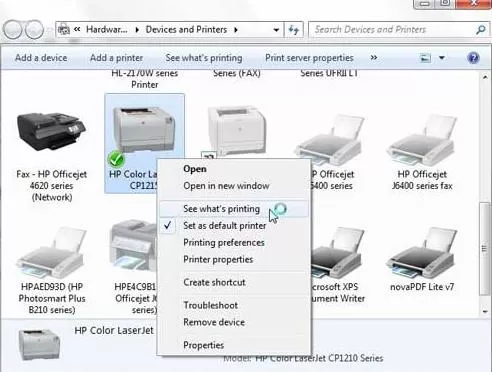Click the green default printer checkmark badge

coord(116,159)
